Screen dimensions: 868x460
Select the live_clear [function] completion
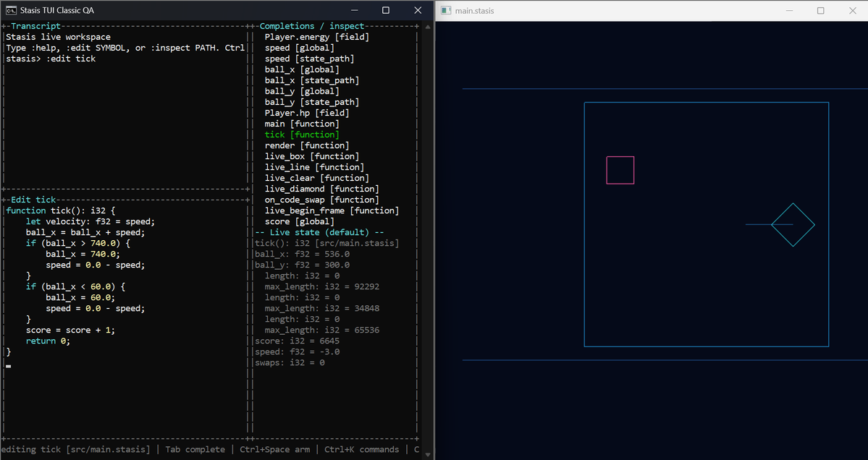316,178
